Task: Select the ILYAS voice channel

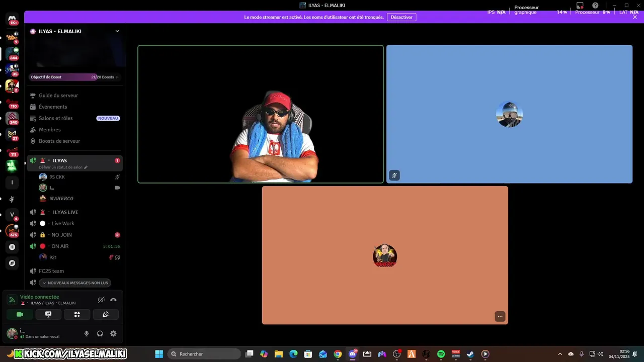Action: [74, 163]
